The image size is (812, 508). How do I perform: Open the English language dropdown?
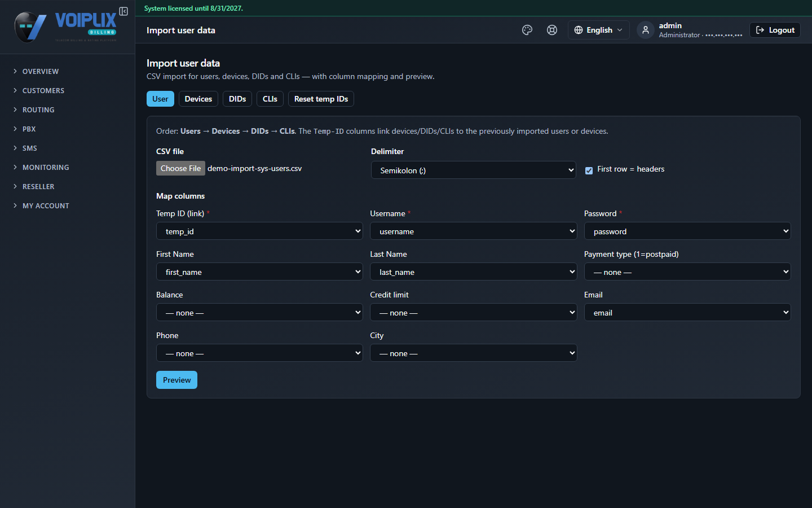[x=598, y=30]
